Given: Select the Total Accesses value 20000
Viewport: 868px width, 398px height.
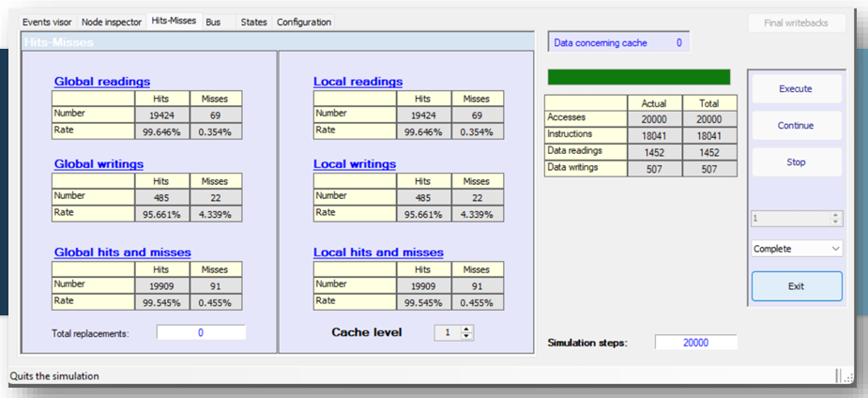Looking at the screenshot, I should coord(709,119).
